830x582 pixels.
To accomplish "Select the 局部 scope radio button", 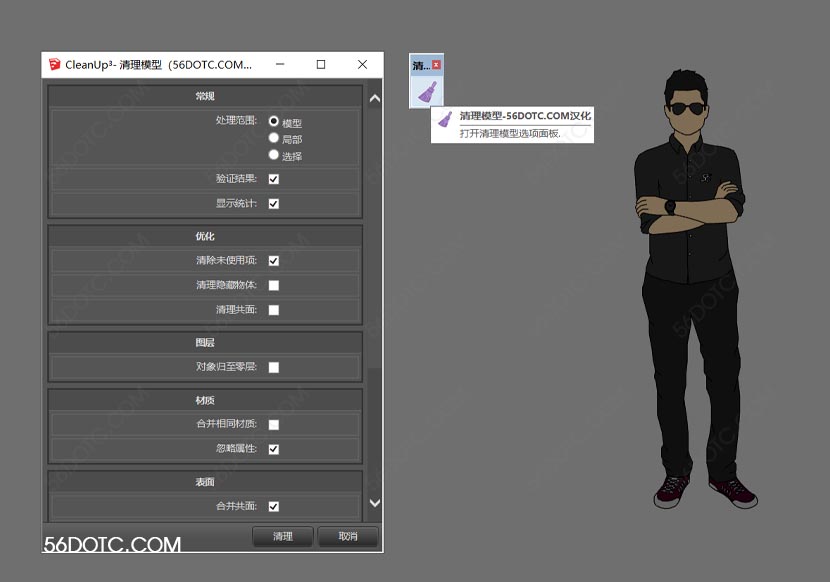I will pos(274,138).
